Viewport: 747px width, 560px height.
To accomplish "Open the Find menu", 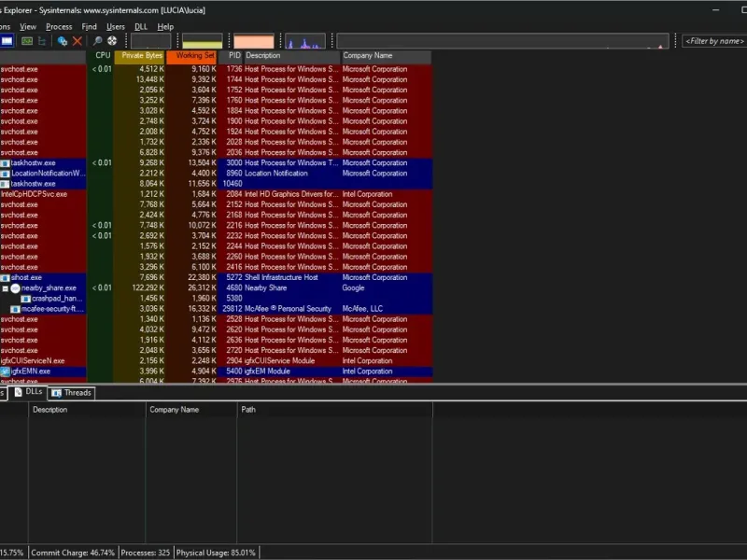I will pyautogui.click(x=89, y=27).
